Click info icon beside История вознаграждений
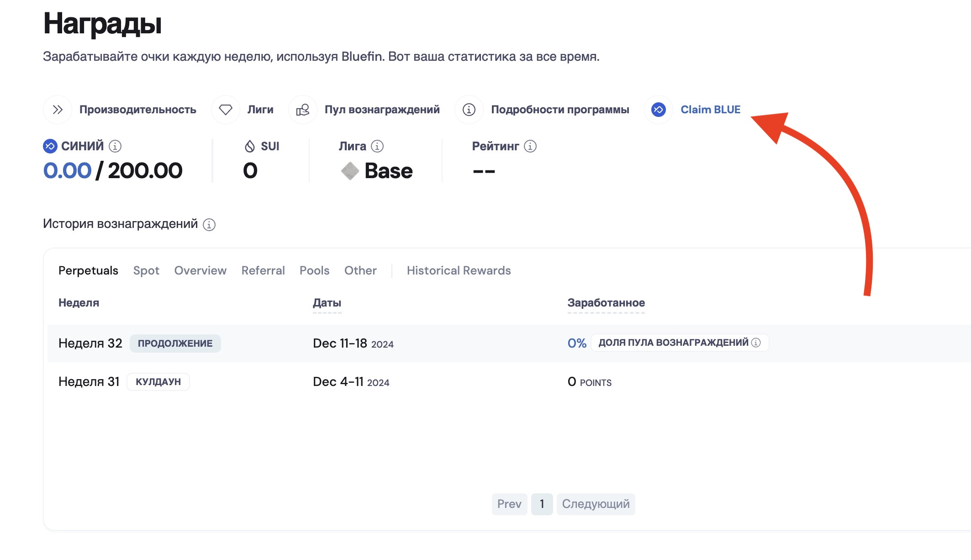The image size is (971, 560). 209,225
